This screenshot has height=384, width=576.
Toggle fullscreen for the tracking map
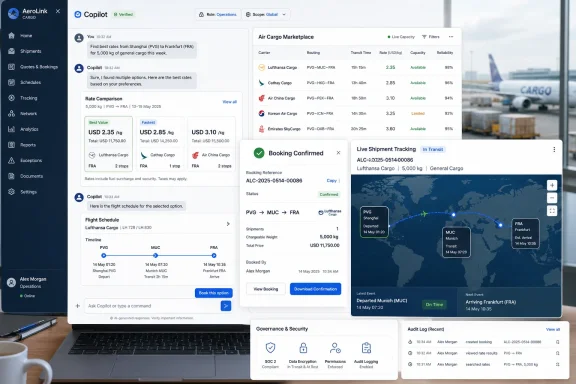[x=552, y=211]
